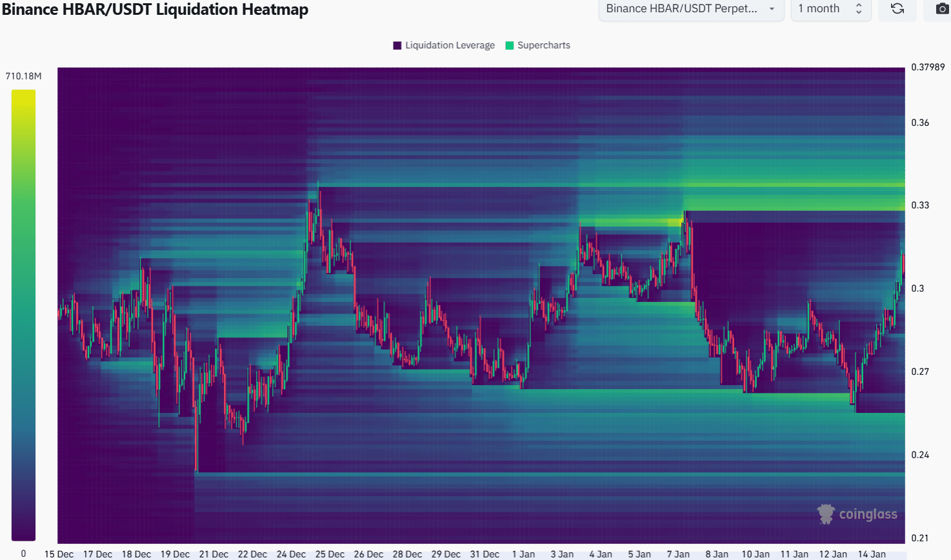
Task: Click the 5 Jan date label
Action: [x=639, y=554]
